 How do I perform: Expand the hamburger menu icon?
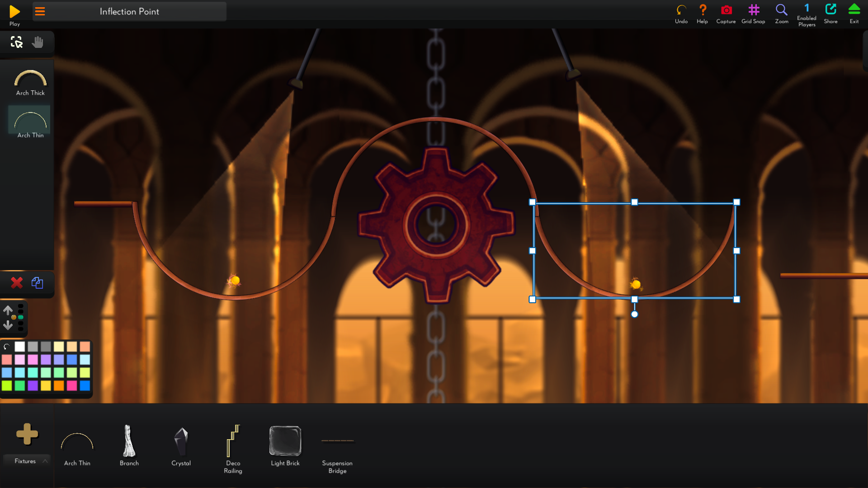click(40, 11)
